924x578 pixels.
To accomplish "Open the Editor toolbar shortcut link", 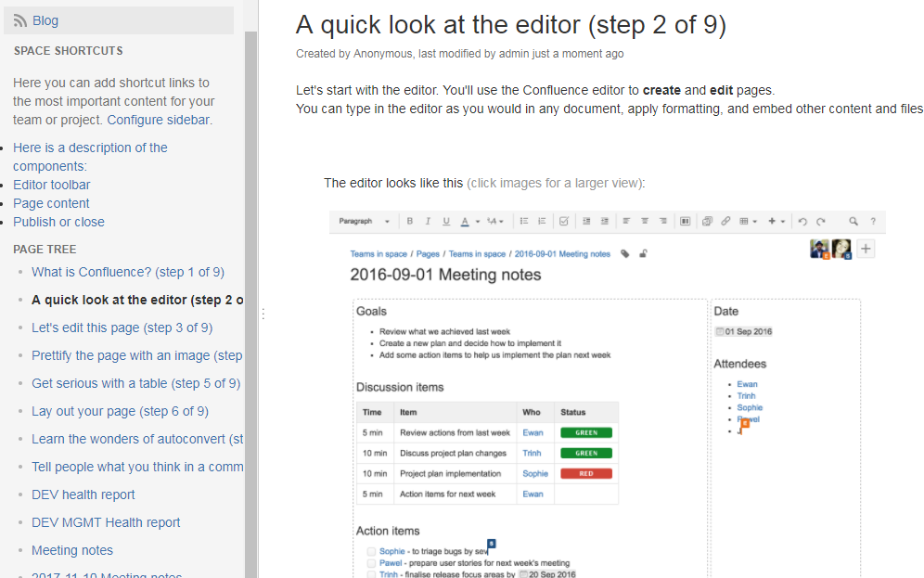I will point(52,185).
